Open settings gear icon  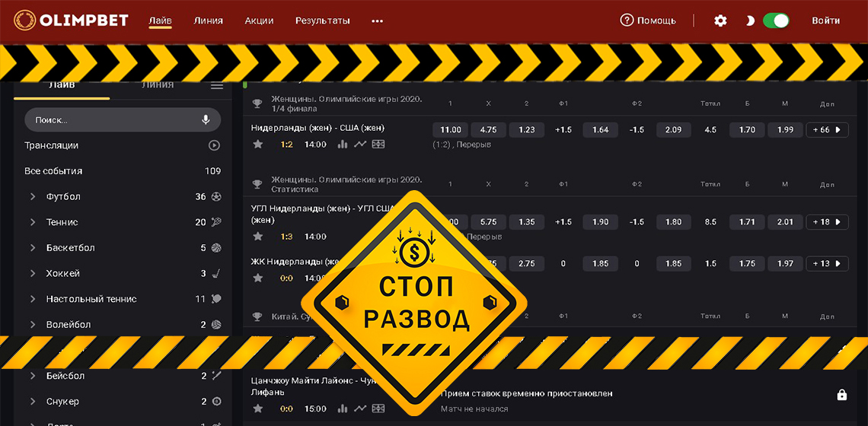click(x=720, y=21)
